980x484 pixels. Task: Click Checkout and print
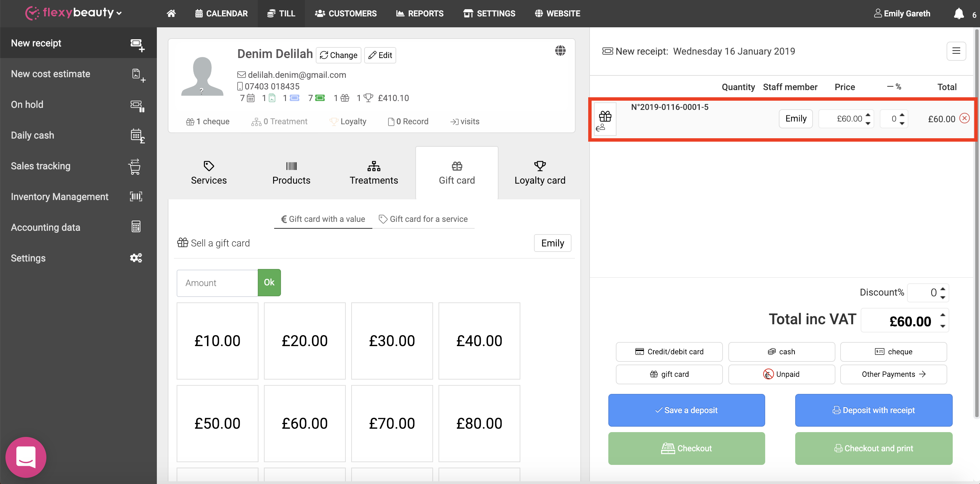874,448
